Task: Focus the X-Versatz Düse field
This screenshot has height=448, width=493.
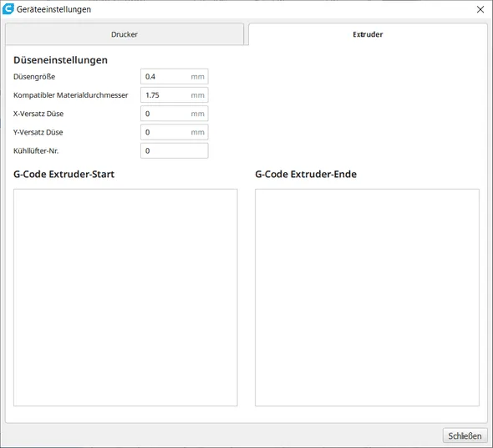Action: (x=174, y=114)
